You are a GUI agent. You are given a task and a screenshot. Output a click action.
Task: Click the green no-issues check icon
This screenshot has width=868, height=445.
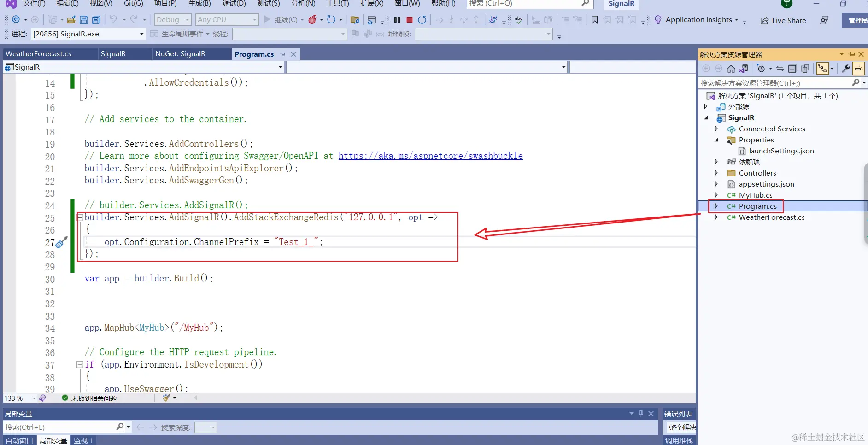click(65, 398)
